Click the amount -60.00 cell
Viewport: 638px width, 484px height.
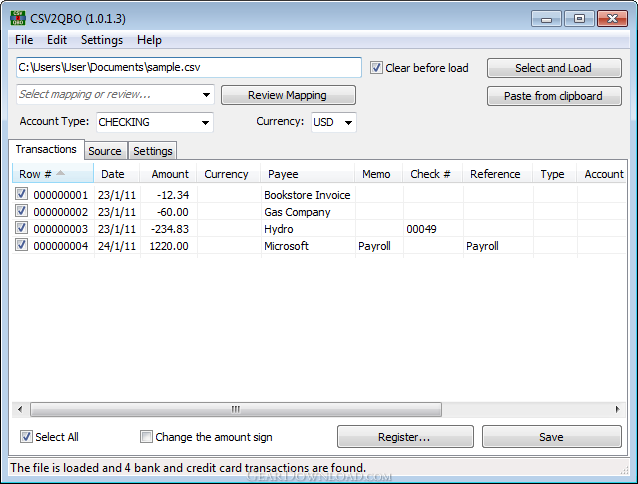[x=168, y=212]
